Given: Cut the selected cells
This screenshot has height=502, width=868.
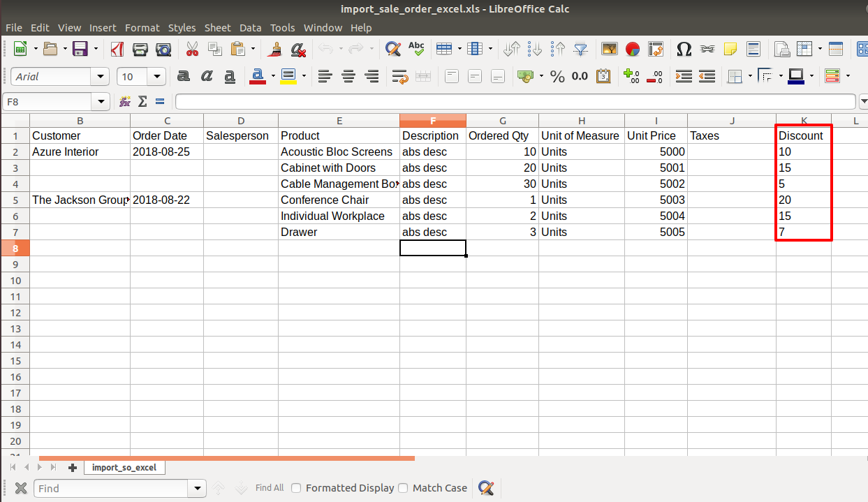Looking at the screenshot, I should click(x=192, y=49).
